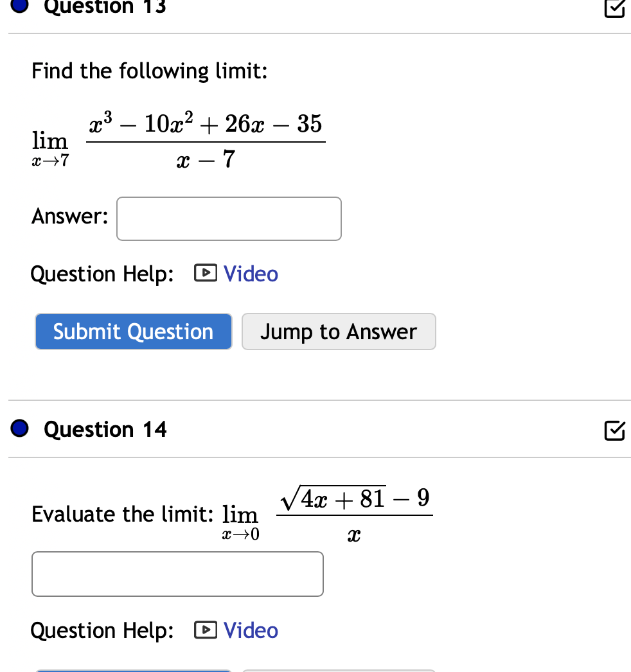Click Jump to Answer for Question 13
This screenshot has height=672, width=631.
(x=339, y=332)
